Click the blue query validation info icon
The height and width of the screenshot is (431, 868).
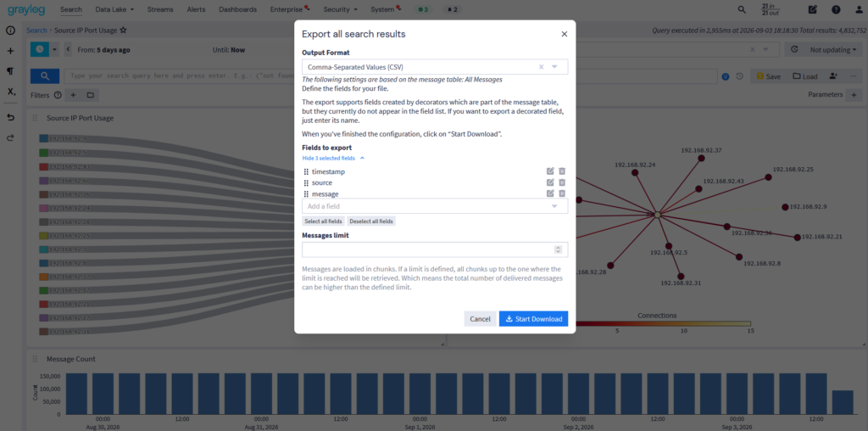[x=726, y=76]
